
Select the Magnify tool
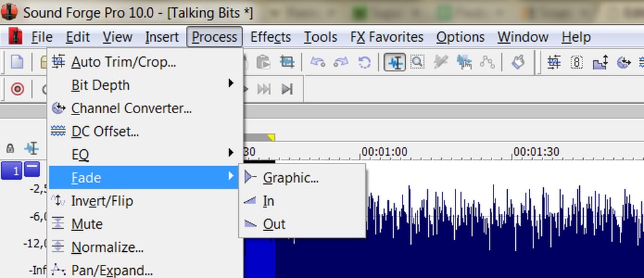(418, 62)
